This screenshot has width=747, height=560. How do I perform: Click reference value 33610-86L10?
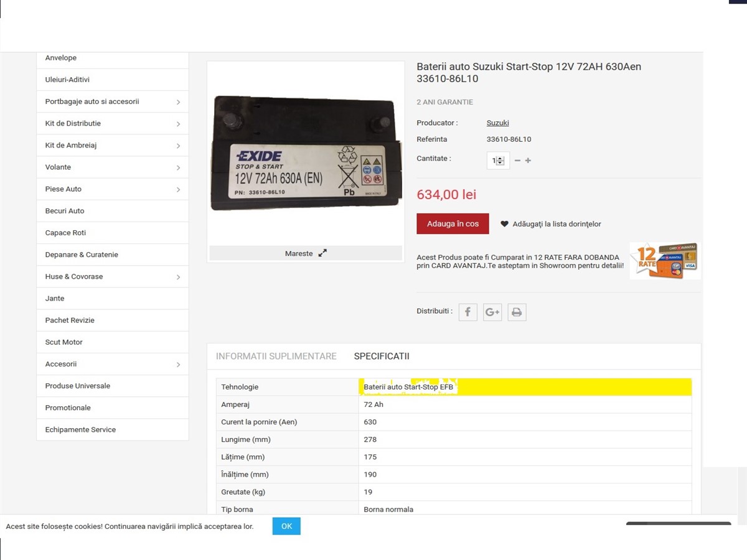coord(509,139)
